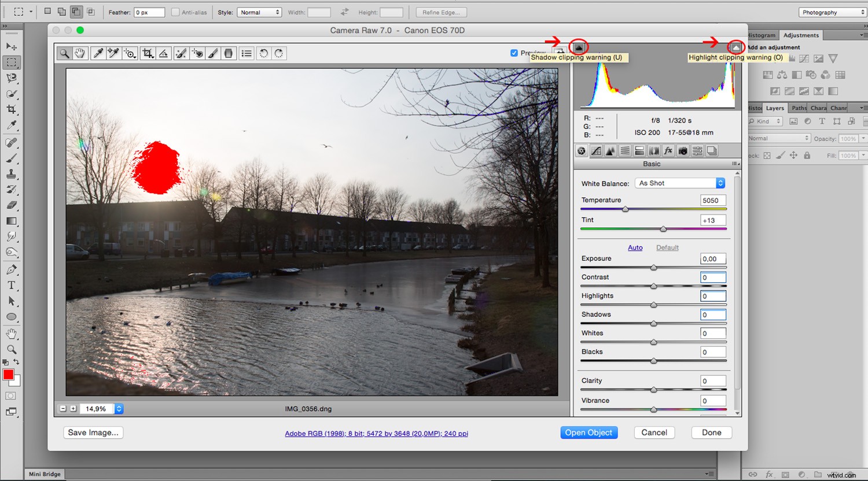Open workflow options via the Adobe RGB link

click(x=376, y=433)
